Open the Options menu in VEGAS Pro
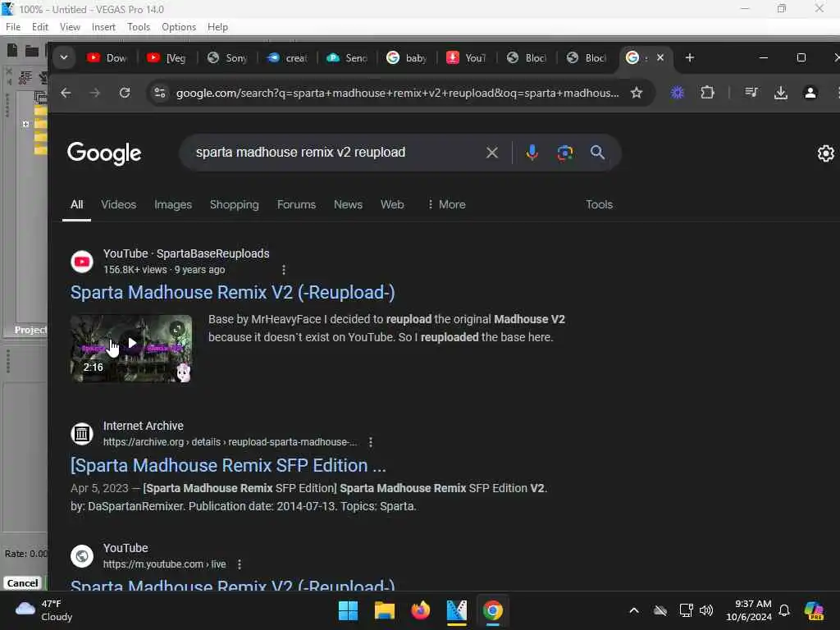 (x=178, y=27)
